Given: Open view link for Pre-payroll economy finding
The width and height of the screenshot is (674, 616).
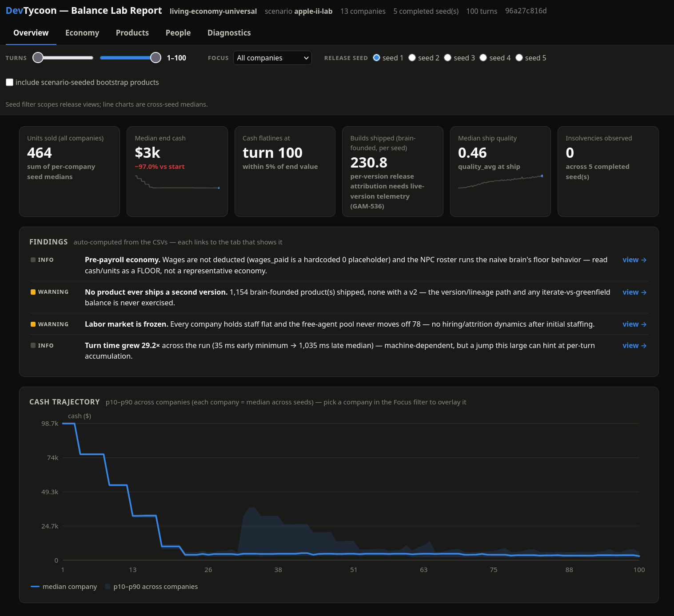Looking at the screenshot, I should [634, 260].
